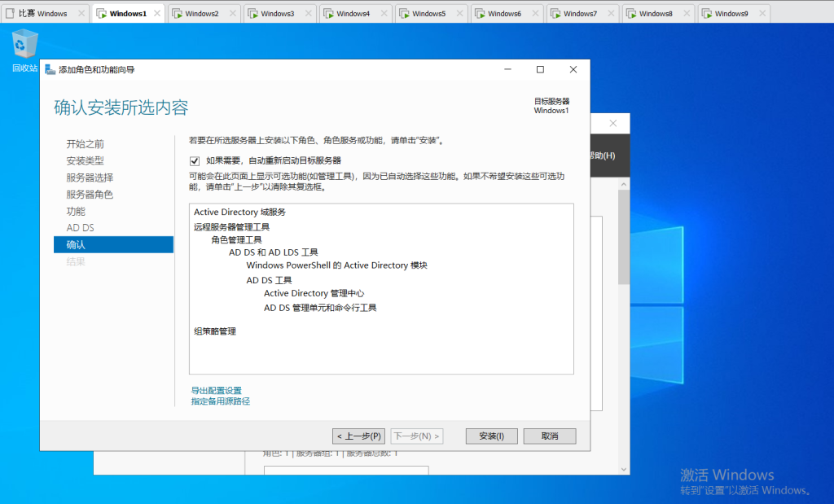Open the 指定备用源路径 link
This screenshot has width=834, height=504.
click(x=220, y=401)
